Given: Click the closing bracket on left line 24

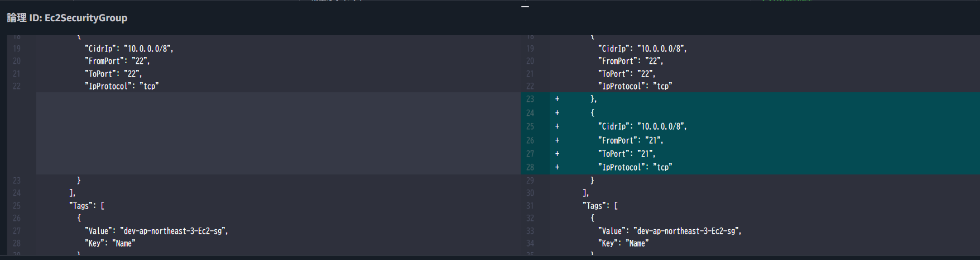Looking at the screenshot, I should [72, 193].
